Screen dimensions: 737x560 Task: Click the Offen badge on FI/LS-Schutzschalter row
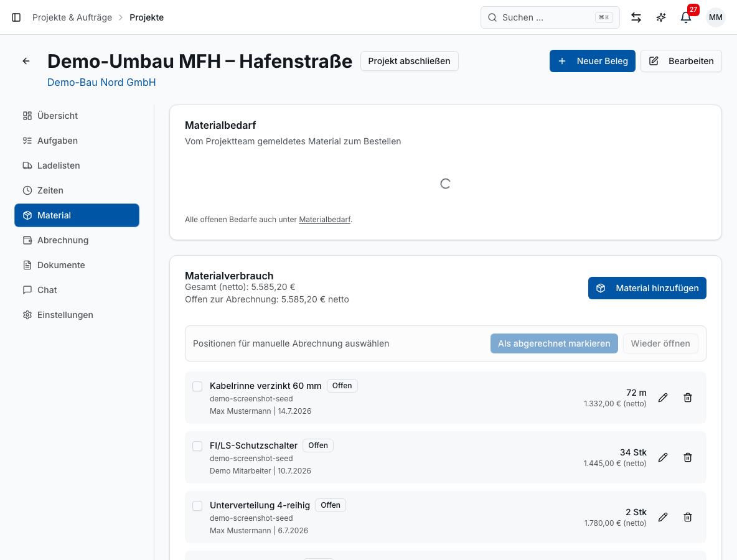pyautogui.click(x=318, y=446)
